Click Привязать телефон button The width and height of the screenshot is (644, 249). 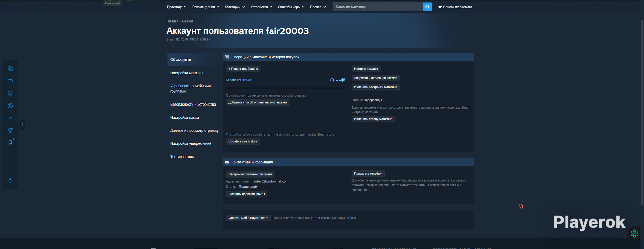click(368, 174)
